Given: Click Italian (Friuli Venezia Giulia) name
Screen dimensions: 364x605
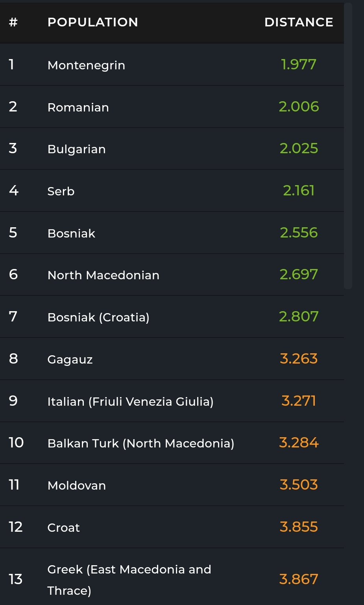Looking at the screenshot, I should pyautogui.click(x=130, y=401).
